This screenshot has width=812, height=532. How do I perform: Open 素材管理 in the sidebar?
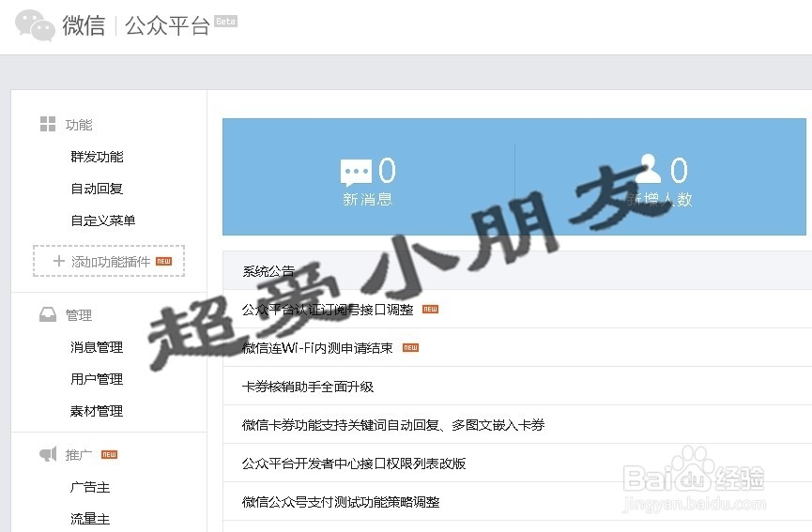(97, 411)
